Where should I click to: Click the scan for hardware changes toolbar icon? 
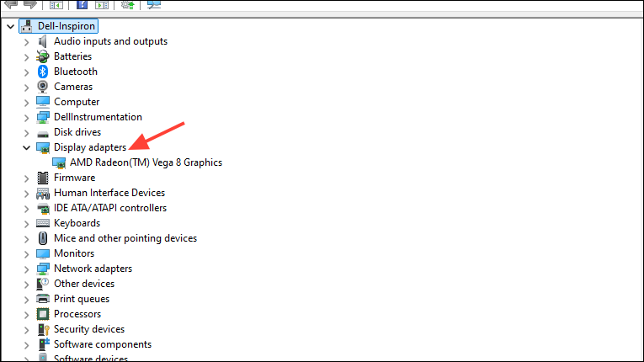pos(154,4)
